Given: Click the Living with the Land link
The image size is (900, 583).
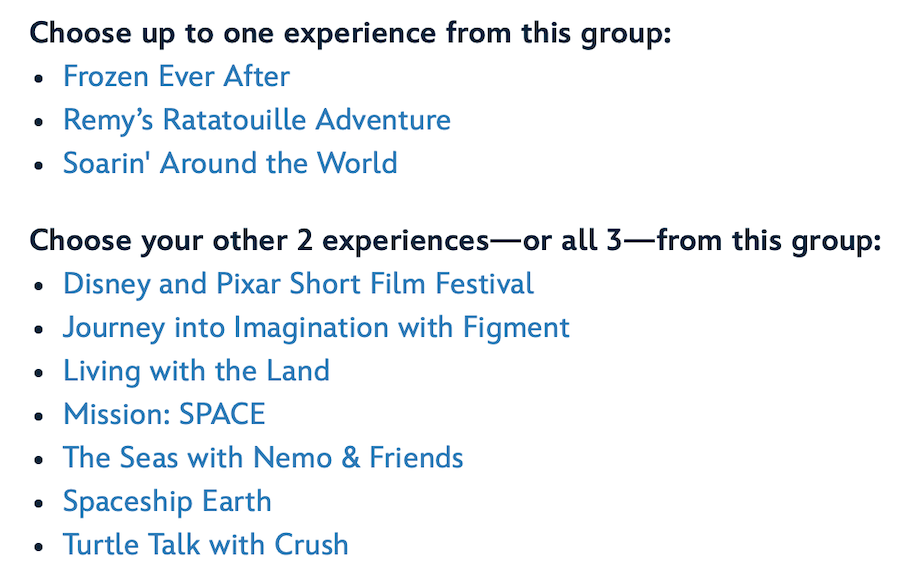Looking at the screenshot, I should pos(196,371).
